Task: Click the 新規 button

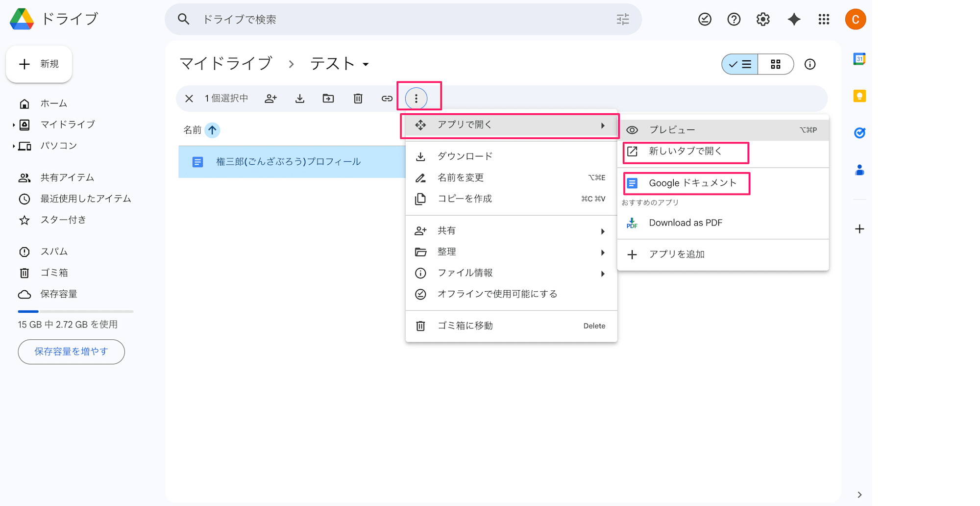Action: pos(39,64)
